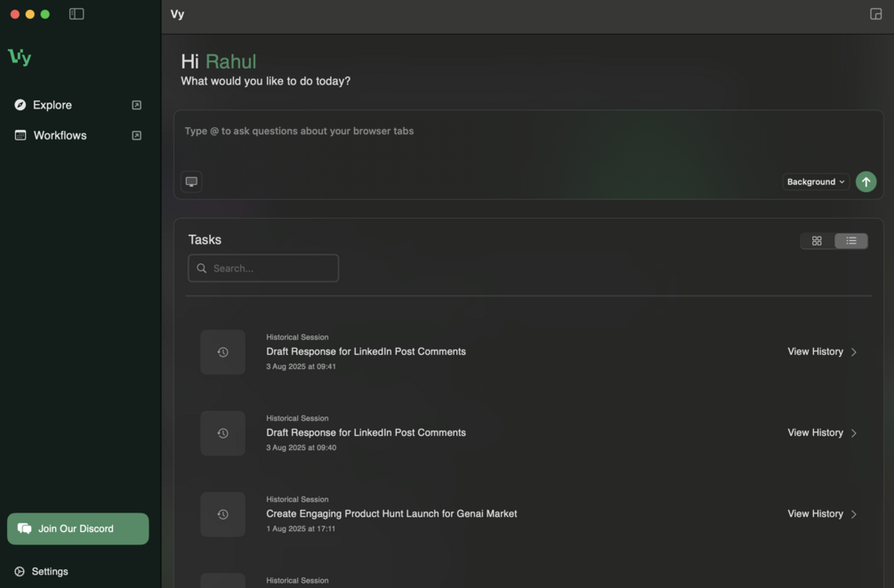This screenshot has width=894, height=588.
Task: Switch tasks to grid view
Action: pyautogui.click(x=817, y=241)
